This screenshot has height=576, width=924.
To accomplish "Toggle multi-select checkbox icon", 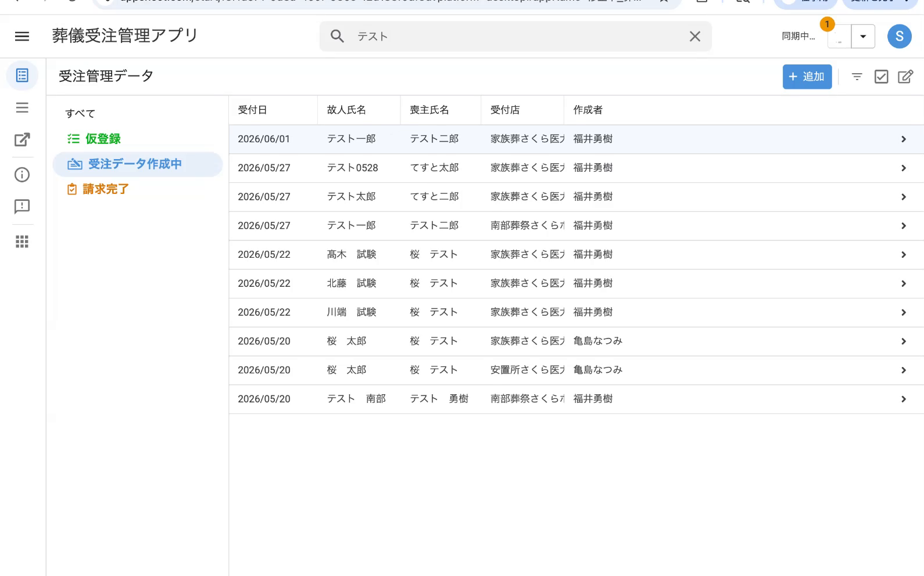I will (881, 77).
